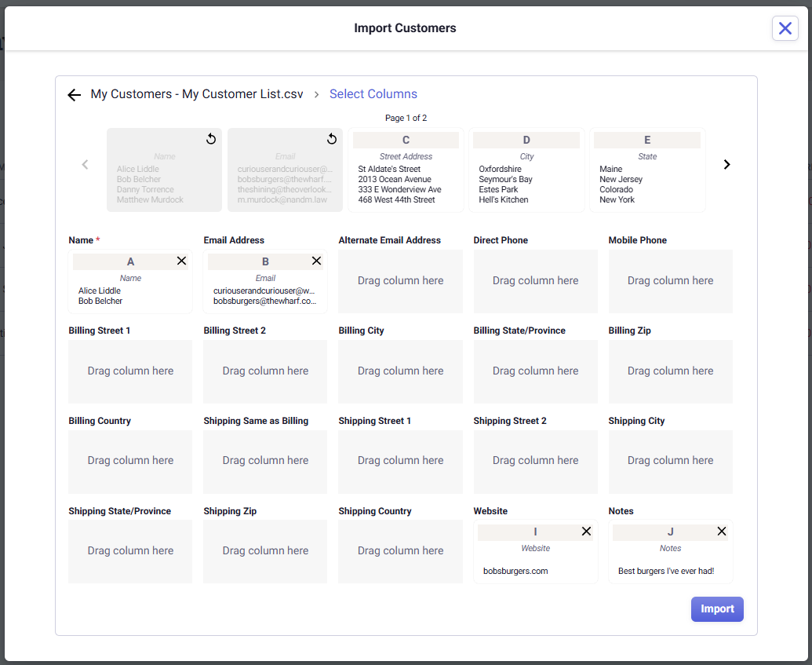Close the Import Customers dialog

[785, 28]
